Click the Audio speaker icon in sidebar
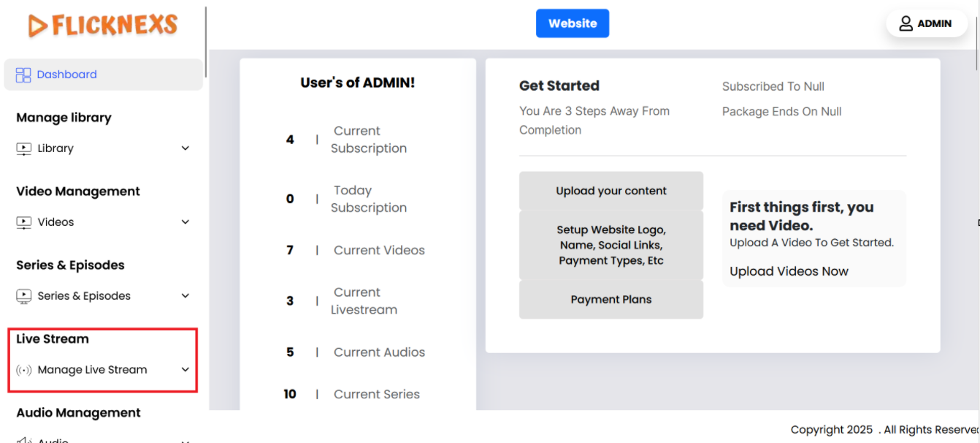The width and height of the screenshot is (980, 443). (x=24, y=439)
